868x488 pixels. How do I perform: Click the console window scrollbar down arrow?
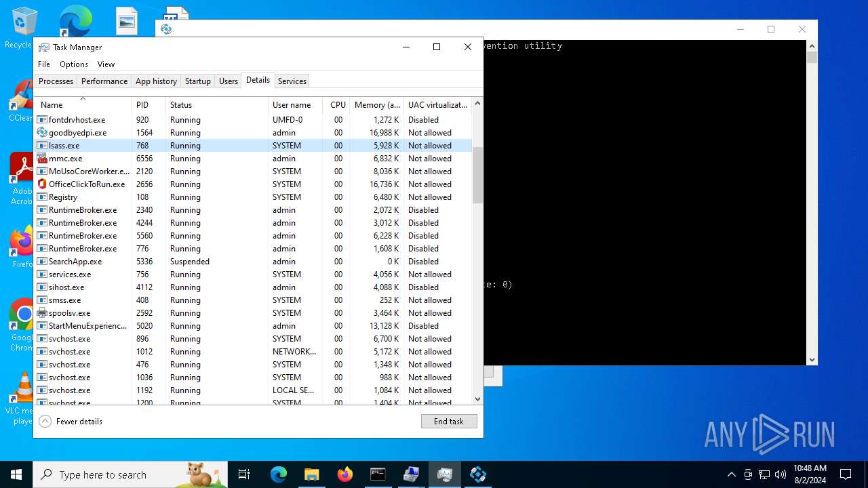pyautogui.click(x=812, y=360)
